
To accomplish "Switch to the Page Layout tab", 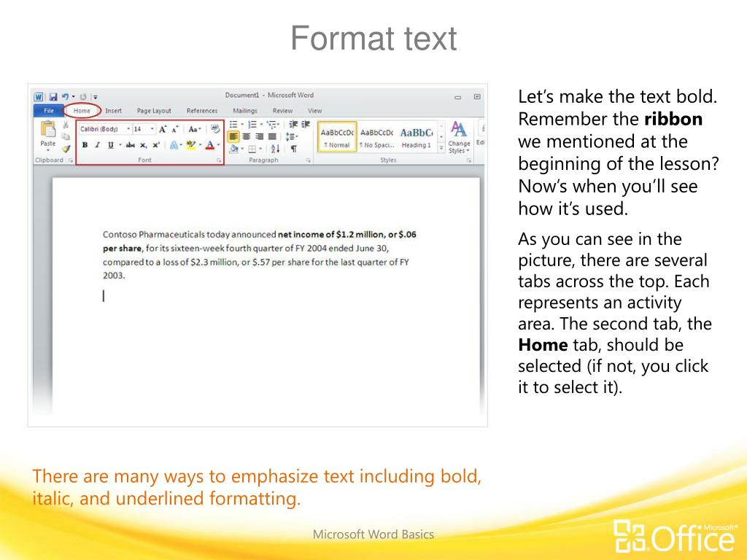I will click(154, 111).
